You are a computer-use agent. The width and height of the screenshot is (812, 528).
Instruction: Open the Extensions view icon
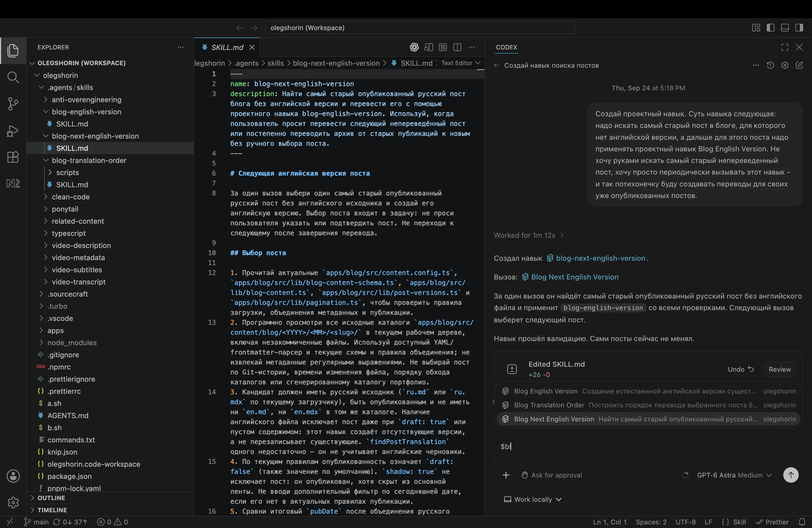[x=13, y=157]
